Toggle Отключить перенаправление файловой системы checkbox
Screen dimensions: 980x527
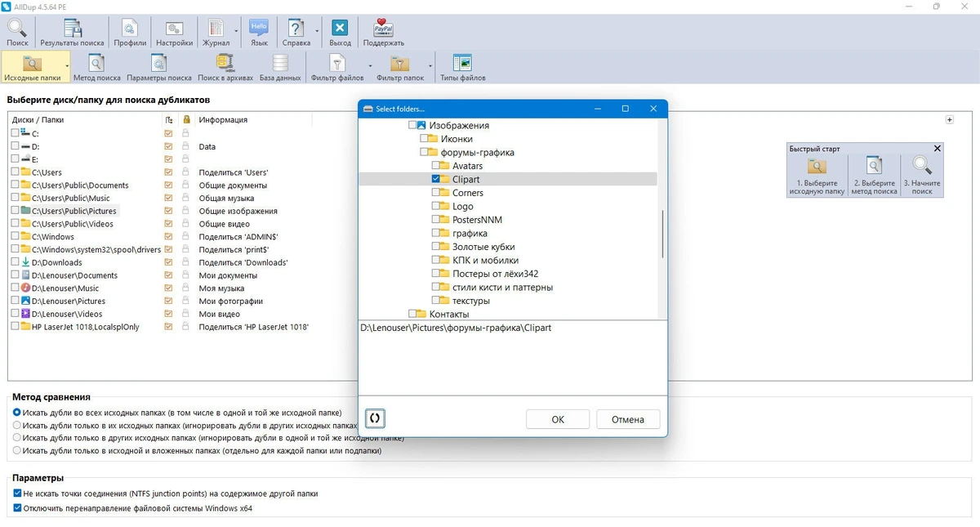[18, 508]
